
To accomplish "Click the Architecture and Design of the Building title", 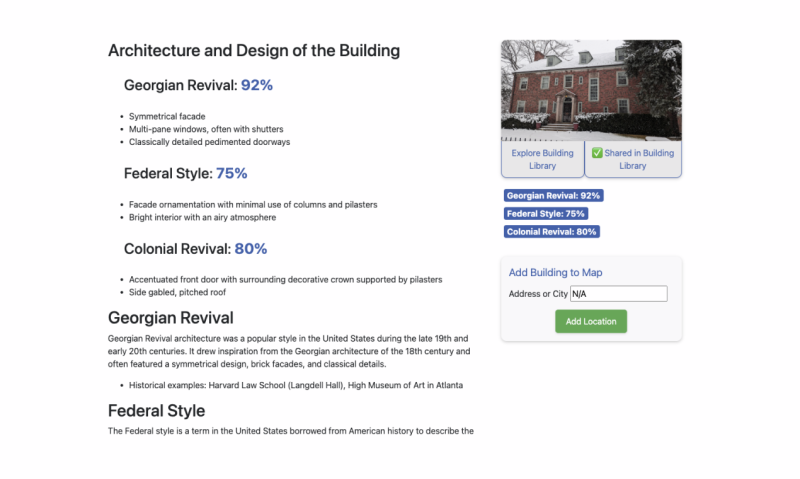I will tap(254, 51).
